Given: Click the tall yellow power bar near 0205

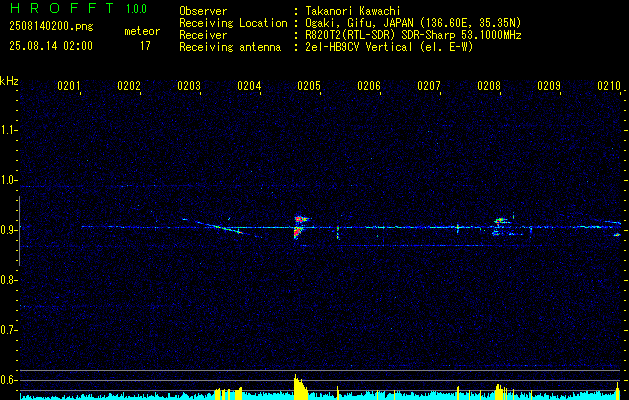Looking at the screenshot, I should point(300,387).
